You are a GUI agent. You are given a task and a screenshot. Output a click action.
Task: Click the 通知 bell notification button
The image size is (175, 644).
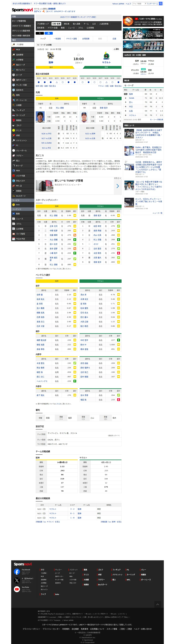coord(116,49)
